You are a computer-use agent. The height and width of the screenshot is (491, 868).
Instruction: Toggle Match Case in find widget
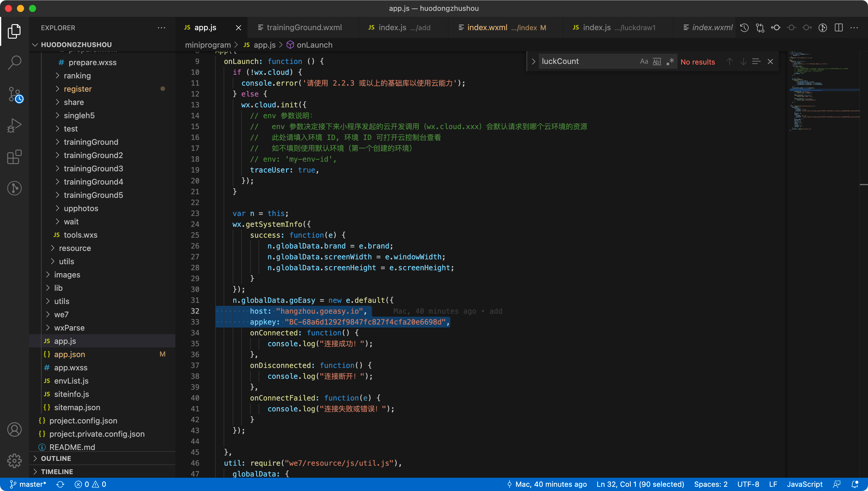[644, 62]
